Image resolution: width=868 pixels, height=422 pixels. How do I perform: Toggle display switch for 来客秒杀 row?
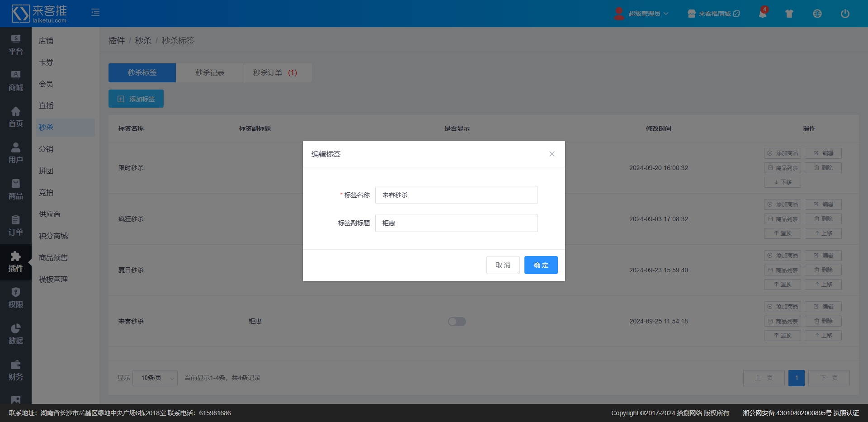coord(457,322)
